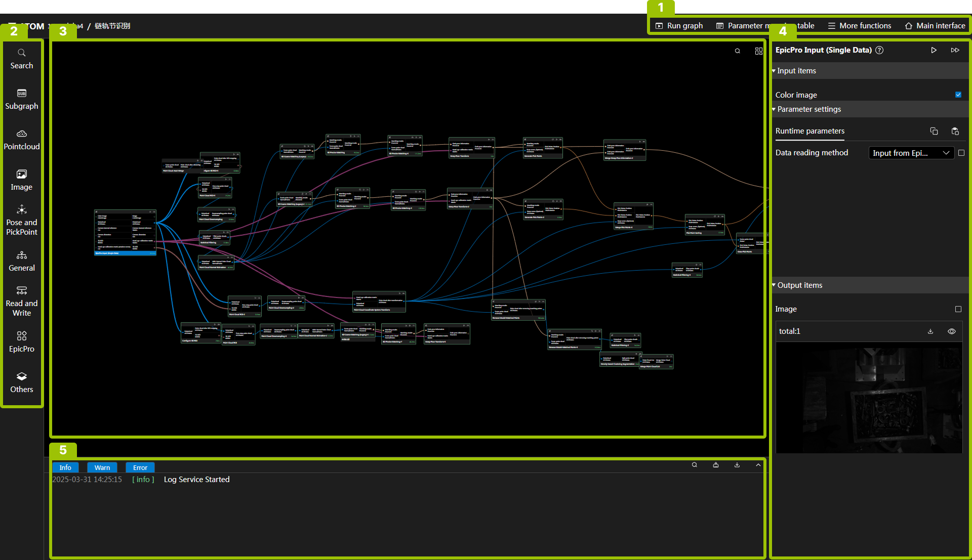Open the Subgraph node category

pyautogui.click(x=21, y=99)
